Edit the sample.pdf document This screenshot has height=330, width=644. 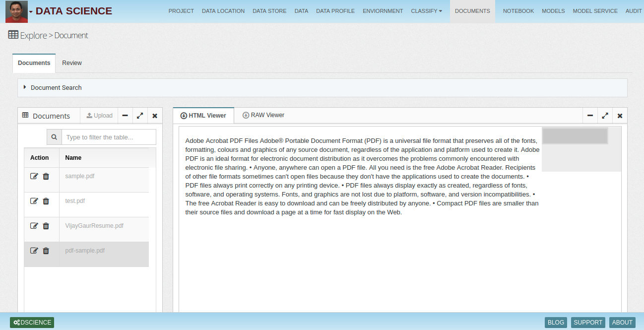[x=34, y=176]
